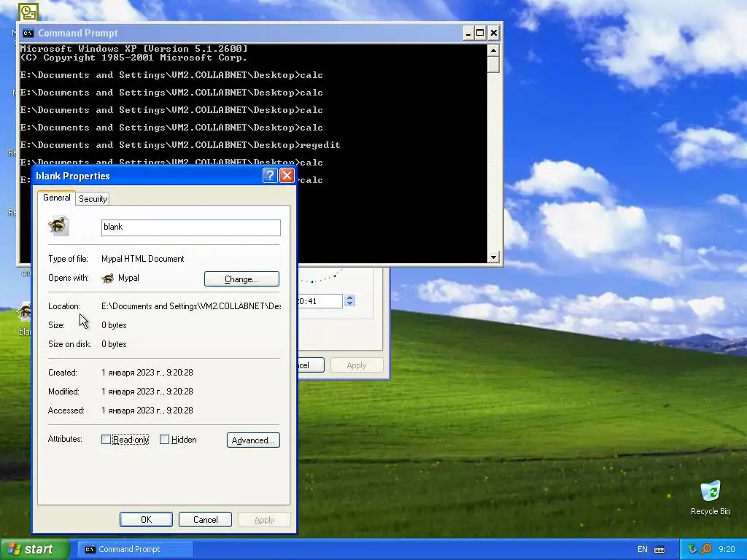Click the Recycle Bin label text

click(x=711, y=511)
